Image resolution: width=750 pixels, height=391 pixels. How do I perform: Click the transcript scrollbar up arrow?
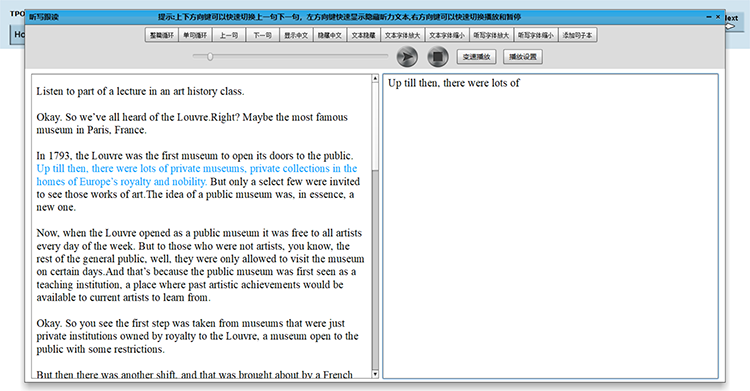(x=375, y=78)
